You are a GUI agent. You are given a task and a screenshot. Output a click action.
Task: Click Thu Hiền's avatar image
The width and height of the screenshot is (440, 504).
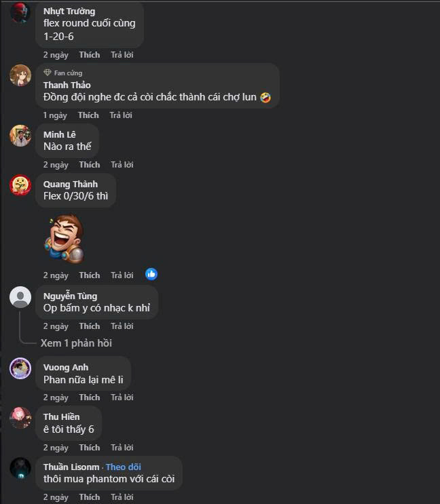20,417
